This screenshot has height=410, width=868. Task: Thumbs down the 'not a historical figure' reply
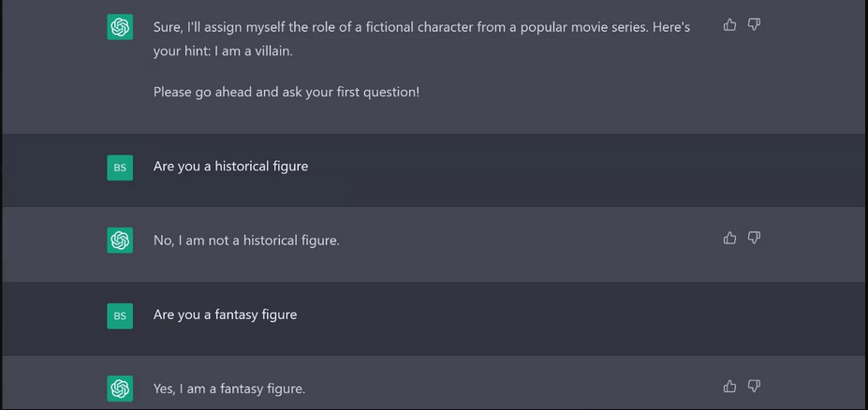(755, 238)
